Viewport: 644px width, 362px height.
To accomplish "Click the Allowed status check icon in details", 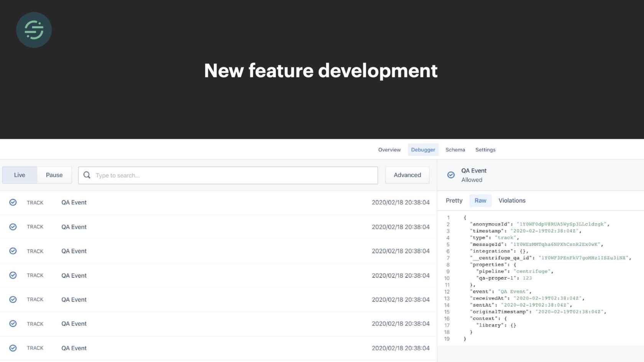I will pyautogui.click(x=451, y=175).
